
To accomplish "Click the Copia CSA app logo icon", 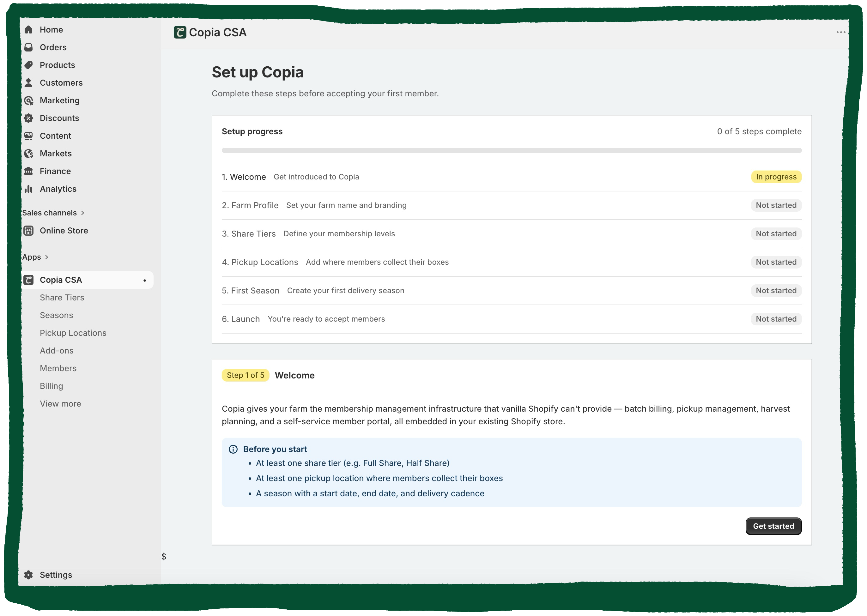I will (x=29, y=280).
